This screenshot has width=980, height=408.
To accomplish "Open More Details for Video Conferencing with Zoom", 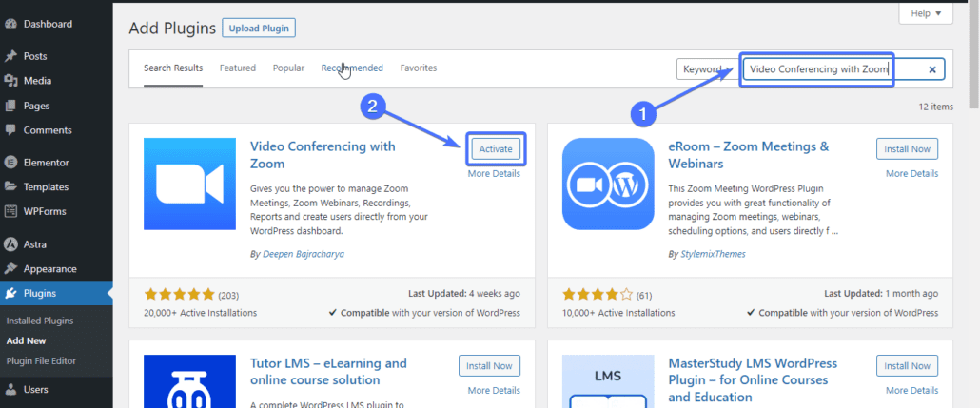I will (494, 174).
